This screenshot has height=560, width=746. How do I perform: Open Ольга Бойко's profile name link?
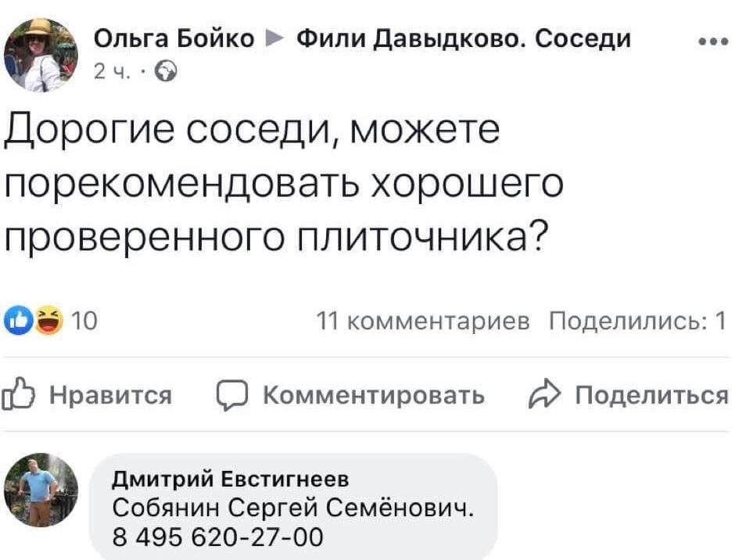(x=174, y=38)
